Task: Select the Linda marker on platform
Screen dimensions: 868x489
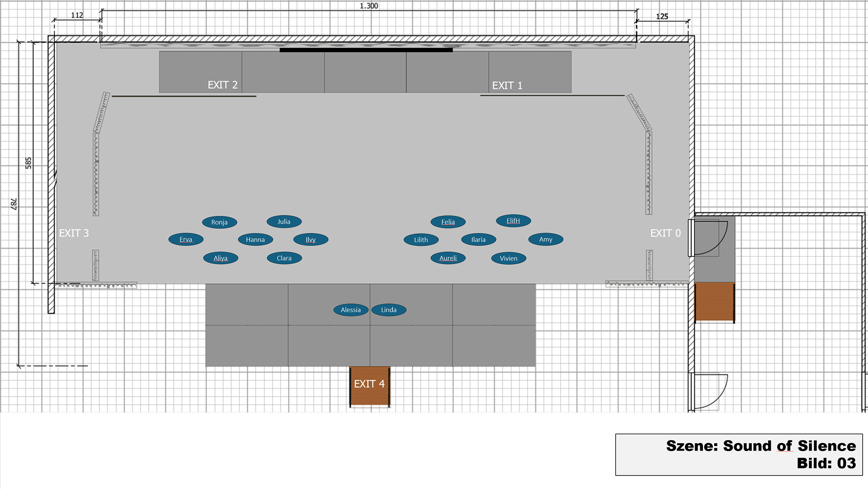Action: (389, 310)
